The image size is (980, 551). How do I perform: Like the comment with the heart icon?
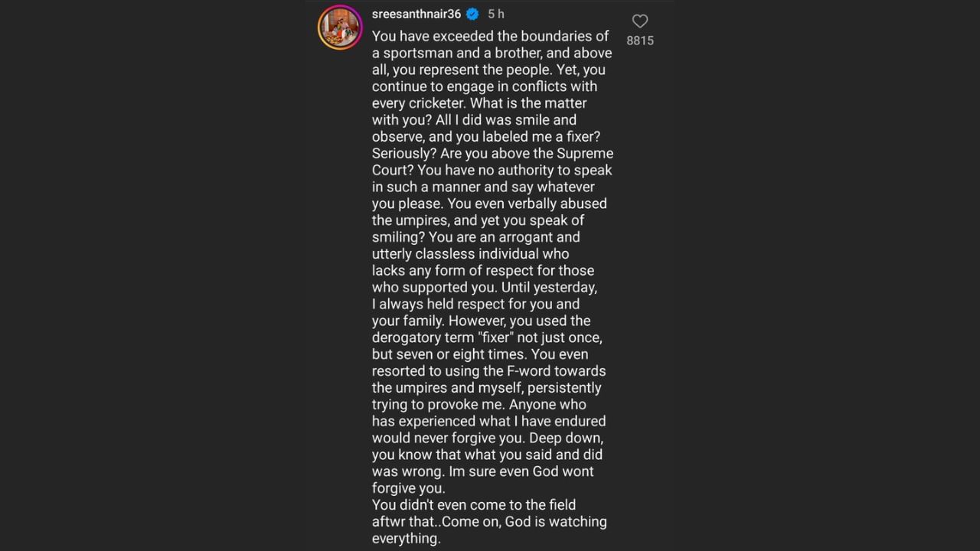[x=640, y=21]
